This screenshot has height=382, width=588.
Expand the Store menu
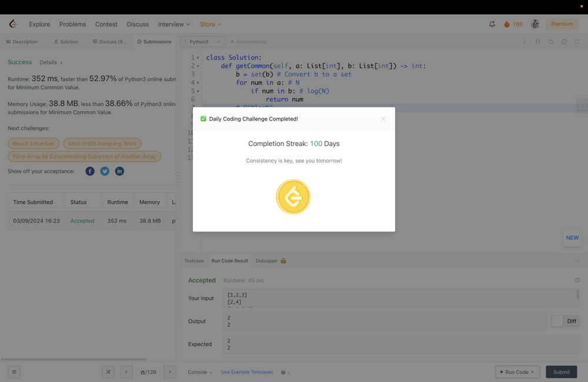tap(211, 24)
